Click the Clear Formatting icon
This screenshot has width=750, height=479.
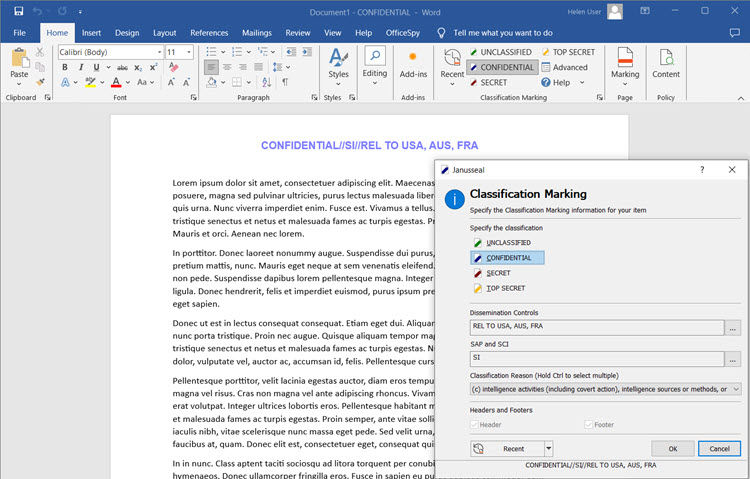click(x=174, y=67)
